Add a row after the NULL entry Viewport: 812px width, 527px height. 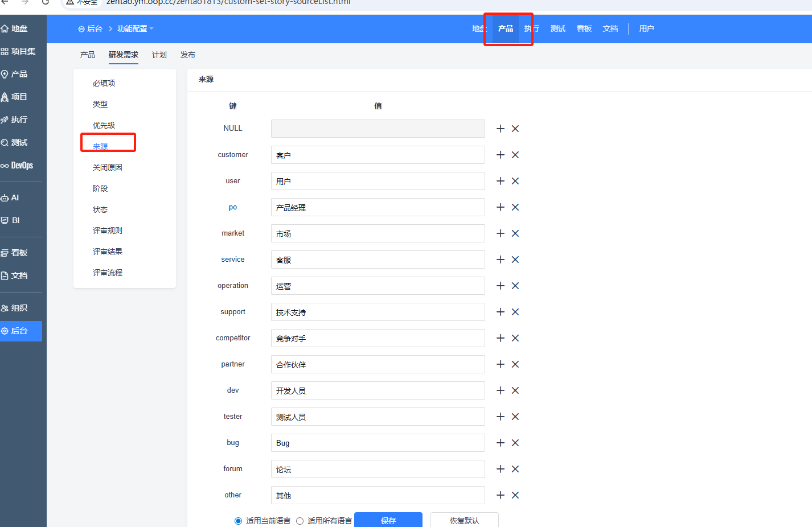(x=501, y=129)
